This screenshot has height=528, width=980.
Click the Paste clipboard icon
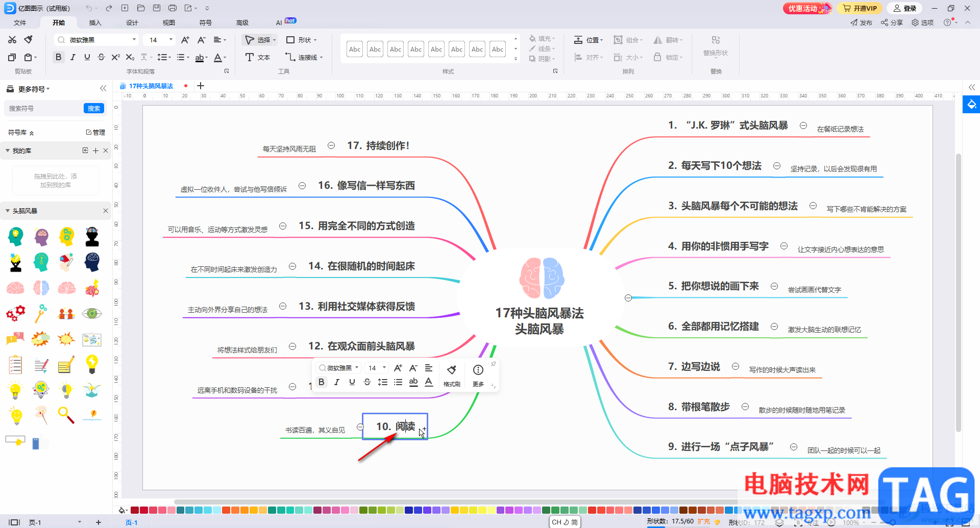(x=29, y=57)
